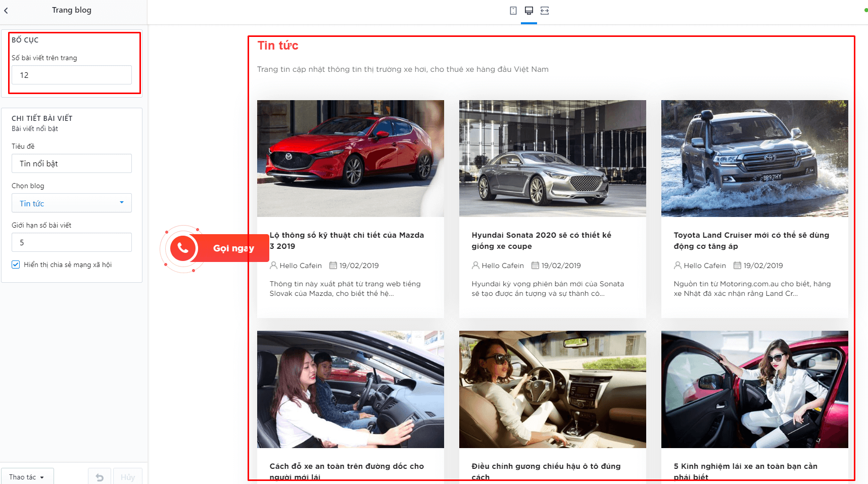868x484 pixels.
Task: Click calendar icon on the Hyundai Sonata article
Action: click(x=535, y=266)
